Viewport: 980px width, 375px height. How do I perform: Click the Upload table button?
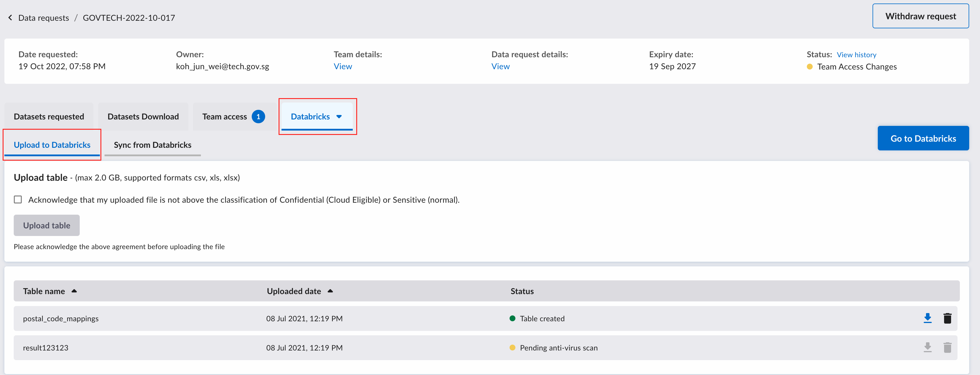click(47, 225)
